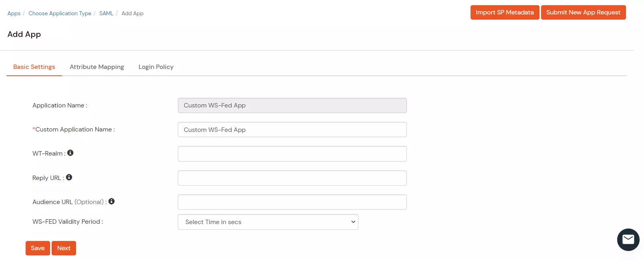Viewport: 644px width, 261px height.
Task: Go to Apps breadcrumb link
Action: pyautogui.click(x=14, y=13)
